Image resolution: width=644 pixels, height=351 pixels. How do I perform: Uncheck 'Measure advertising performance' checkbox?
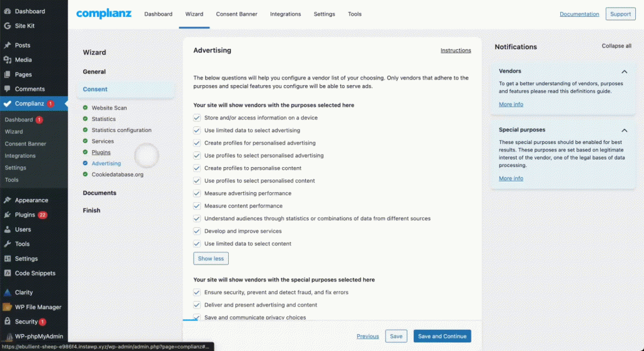pos(197,193)
